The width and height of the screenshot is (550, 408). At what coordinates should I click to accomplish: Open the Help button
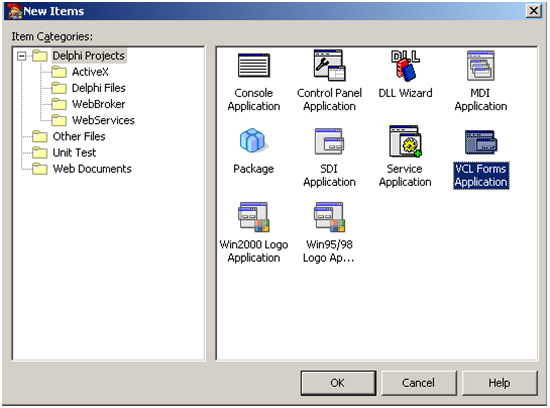pyautogui.click(x=499, y=383)
